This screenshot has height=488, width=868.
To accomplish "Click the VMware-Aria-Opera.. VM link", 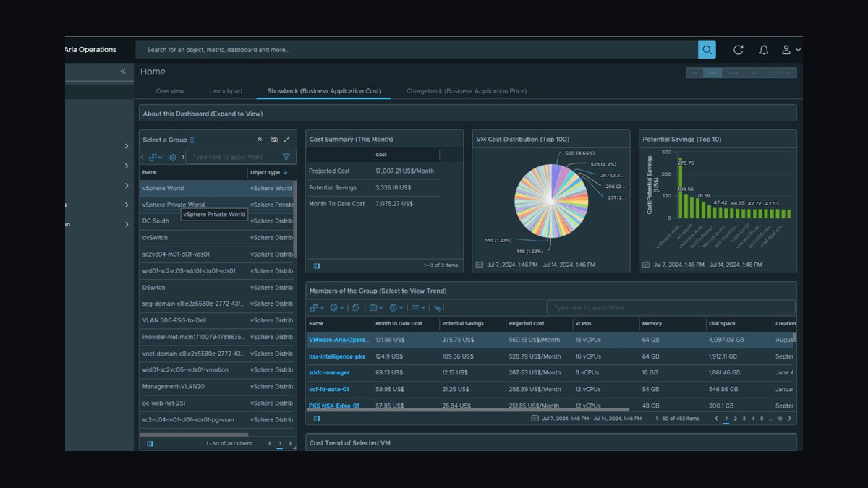I will (339, 340).
